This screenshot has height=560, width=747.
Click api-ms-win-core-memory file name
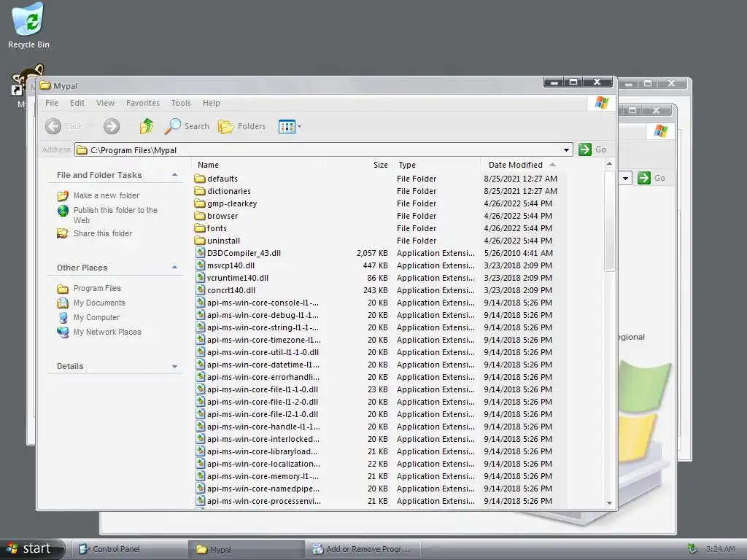[x=263, y=476]
